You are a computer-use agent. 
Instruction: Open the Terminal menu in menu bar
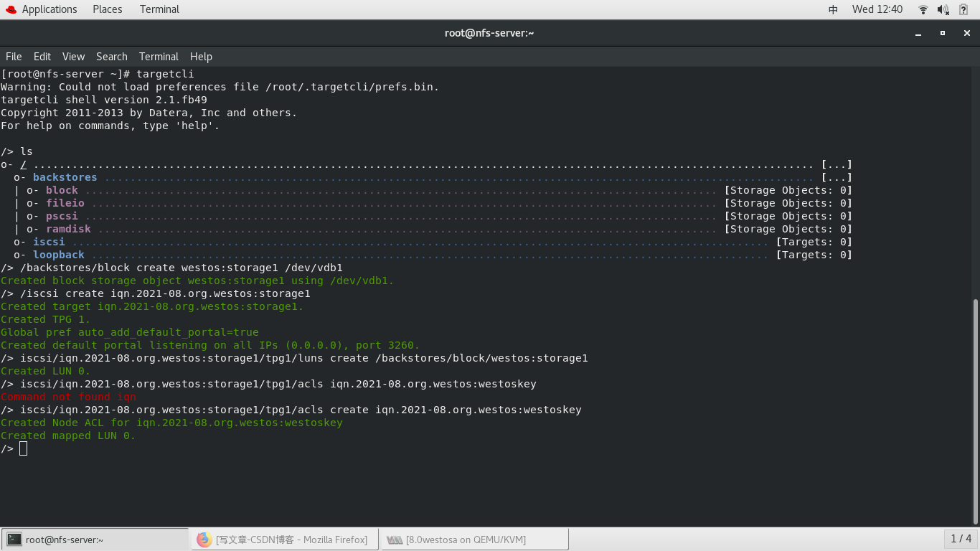(159, 57)
